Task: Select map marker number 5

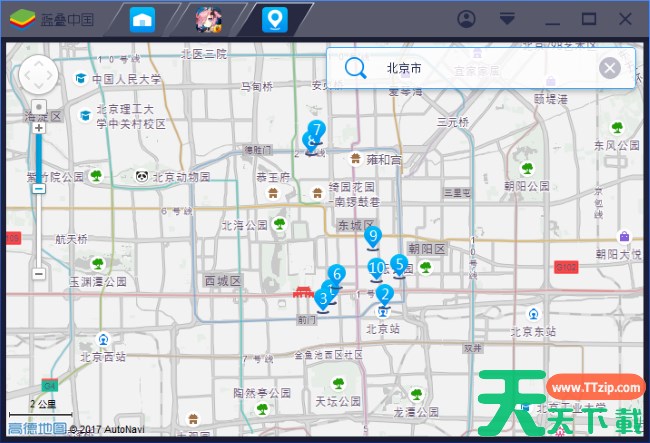Action: [x=399, y=265]
